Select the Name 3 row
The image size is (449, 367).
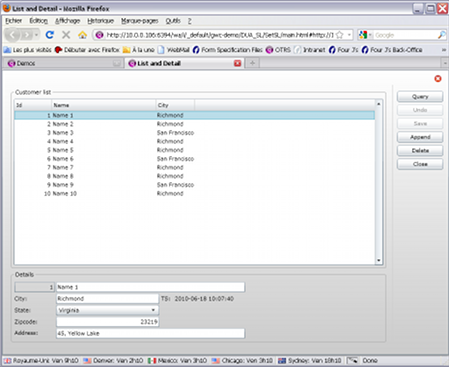(x=195, y=133)
